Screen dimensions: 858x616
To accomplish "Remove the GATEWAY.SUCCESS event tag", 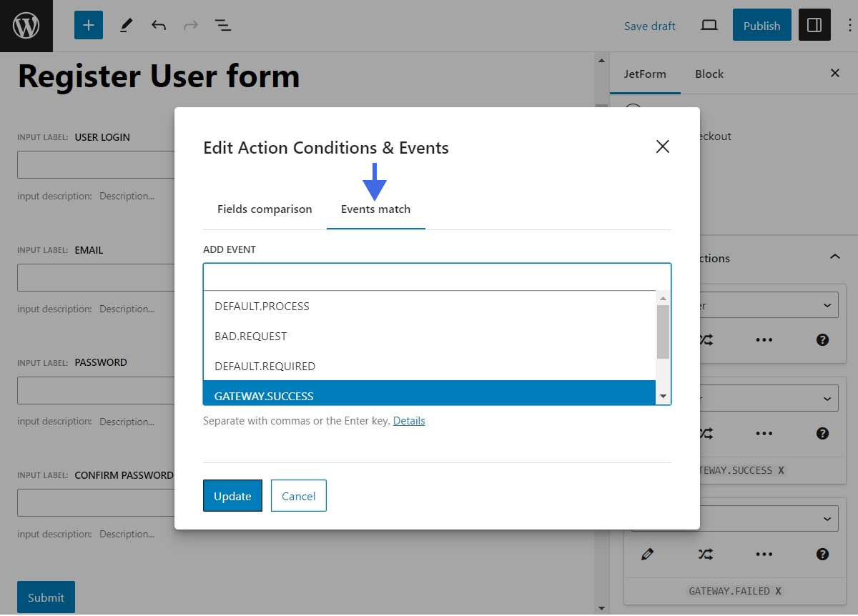I will coord(779,470).
